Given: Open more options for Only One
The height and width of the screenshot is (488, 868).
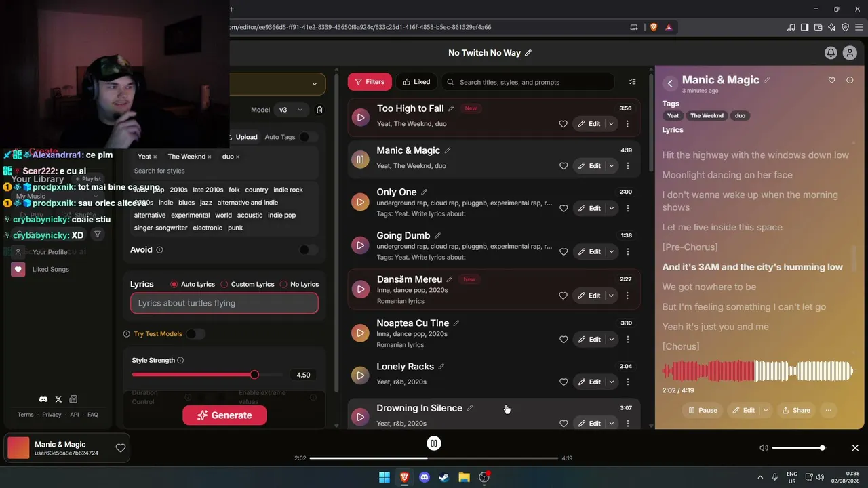Looking at the screenshot, I should click(x=627, y=208).
